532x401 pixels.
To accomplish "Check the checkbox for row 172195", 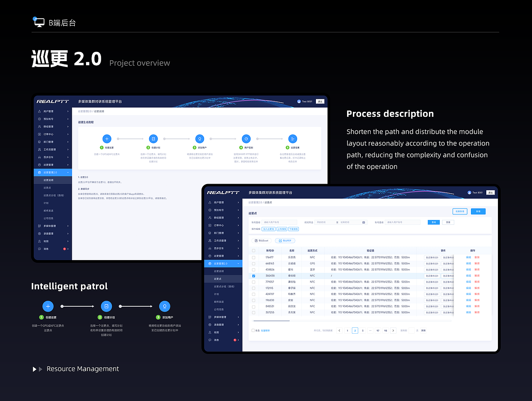I will tap(254, 288).
